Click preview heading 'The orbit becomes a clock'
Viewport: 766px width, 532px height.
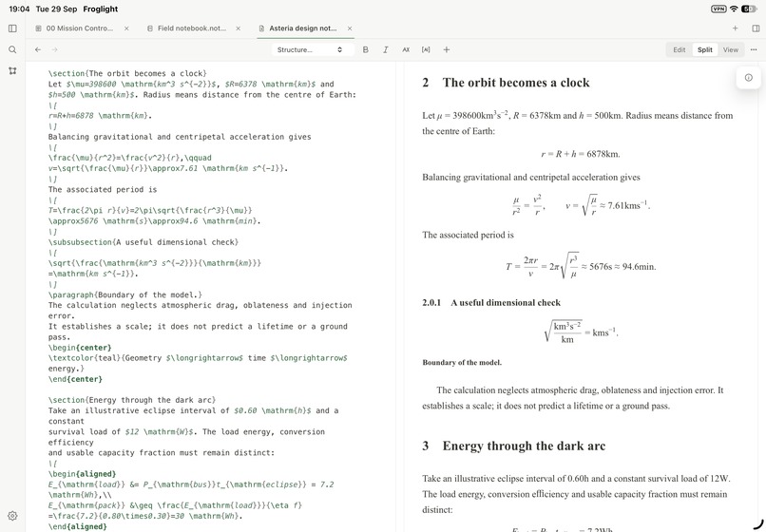pyautogui.click(x=516, y=83)
